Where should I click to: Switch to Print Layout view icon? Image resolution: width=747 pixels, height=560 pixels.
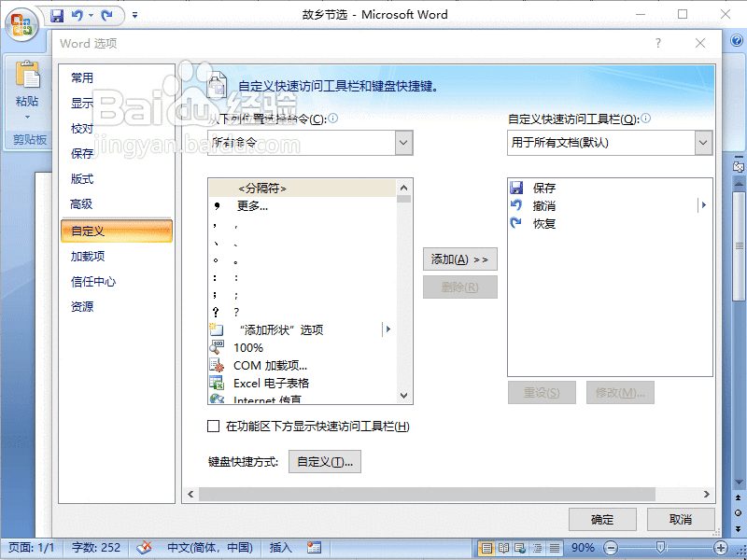click(x=486, y=548)
